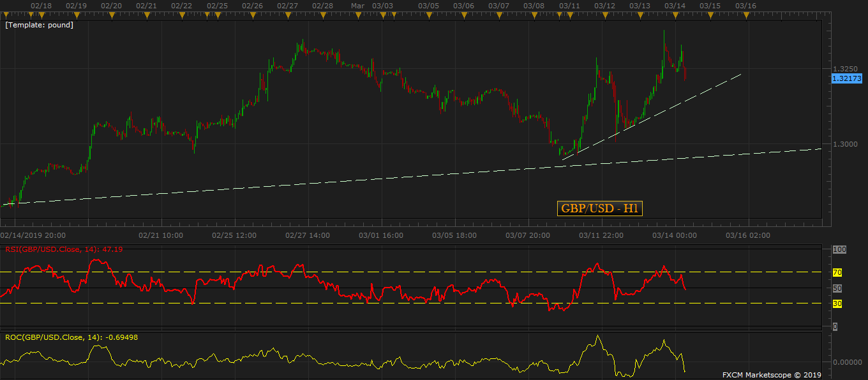Click the RSI 50 midline level tag

pos(837,288)
